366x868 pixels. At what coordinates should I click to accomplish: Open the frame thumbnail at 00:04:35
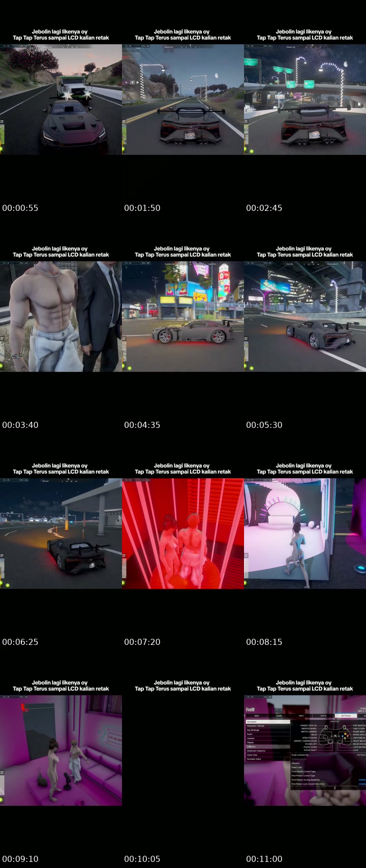pyautogui.click(x=183, y=316)
